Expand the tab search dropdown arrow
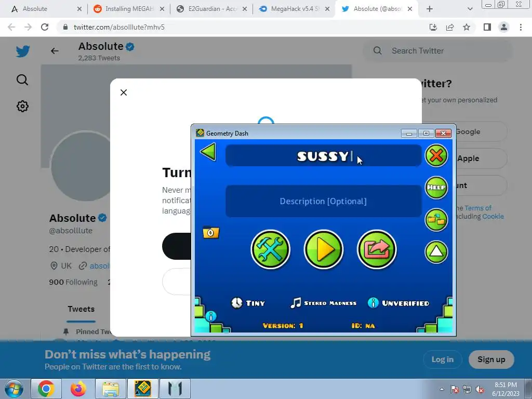 tap(470, 9)
